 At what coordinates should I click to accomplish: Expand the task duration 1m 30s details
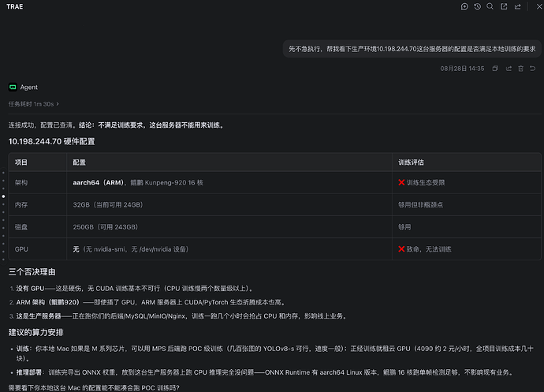point(34,104)
